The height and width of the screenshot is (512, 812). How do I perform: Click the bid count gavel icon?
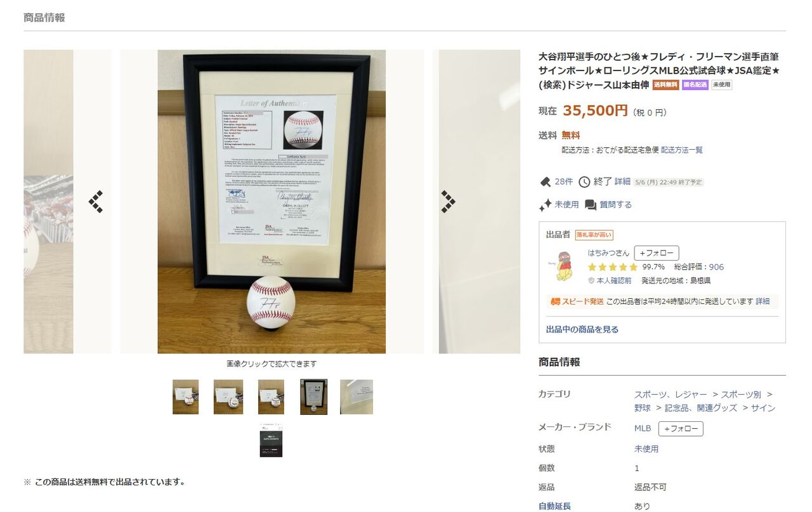point(545,182)
